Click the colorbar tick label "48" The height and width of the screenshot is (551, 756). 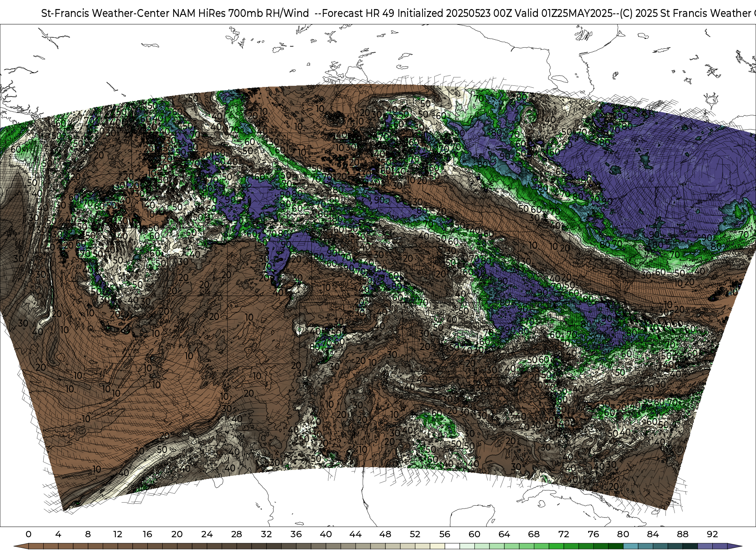tap(385, 534)
